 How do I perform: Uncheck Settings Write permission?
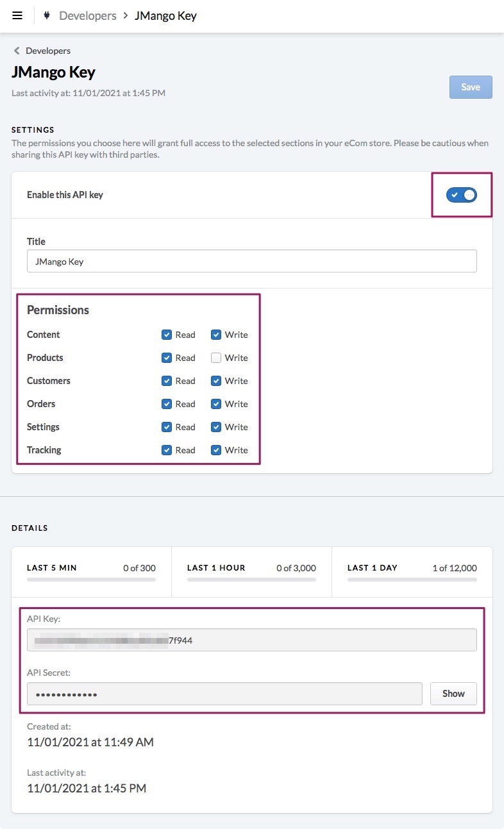pyautogui.click(x=216, y=427)
